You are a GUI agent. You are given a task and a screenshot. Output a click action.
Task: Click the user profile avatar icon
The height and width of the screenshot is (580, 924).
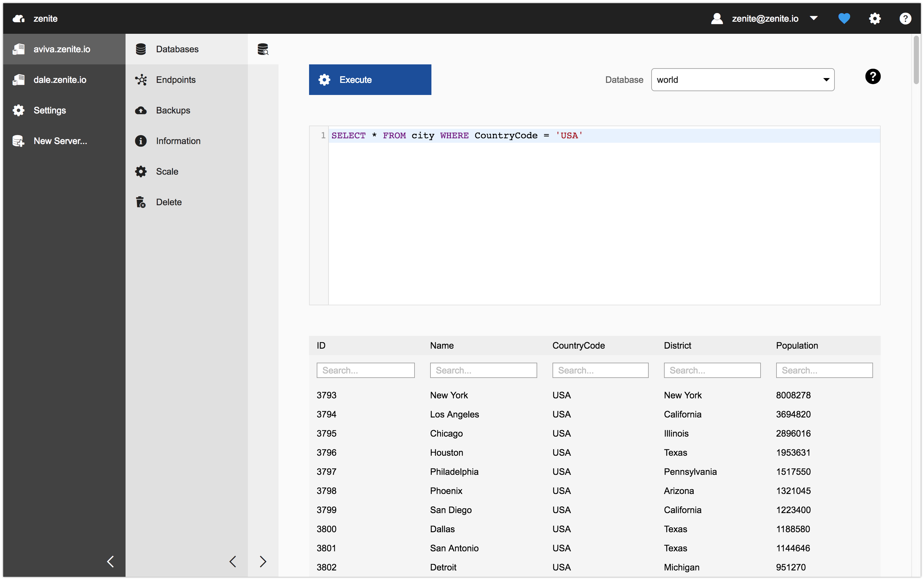point(717,18)
